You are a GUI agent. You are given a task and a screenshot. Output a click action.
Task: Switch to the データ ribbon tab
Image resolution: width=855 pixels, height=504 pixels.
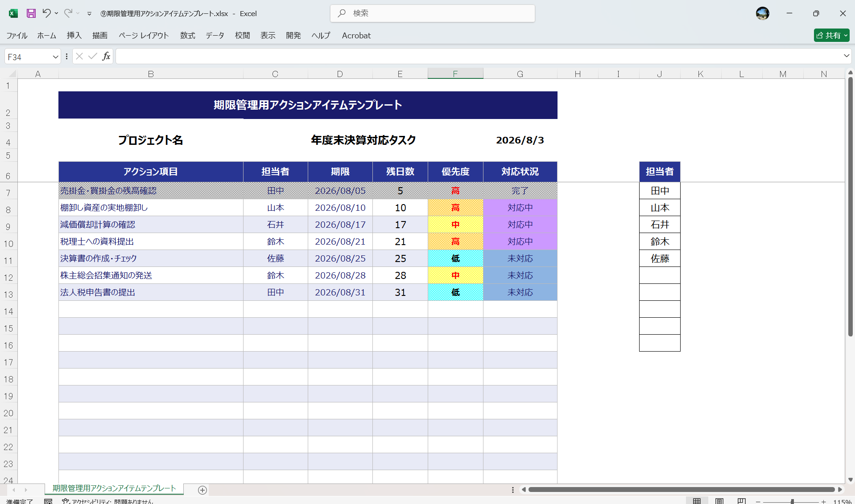click(215, 35)
